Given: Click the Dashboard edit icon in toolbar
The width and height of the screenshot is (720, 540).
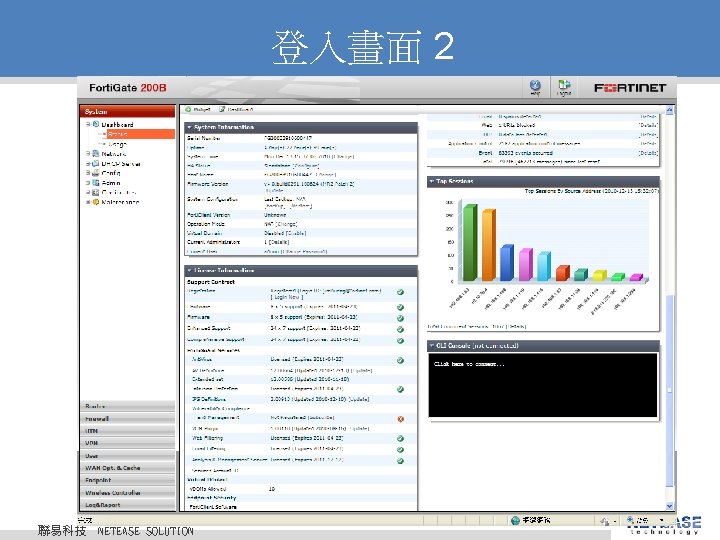Looking at the screenshot, I should (222, 109).
